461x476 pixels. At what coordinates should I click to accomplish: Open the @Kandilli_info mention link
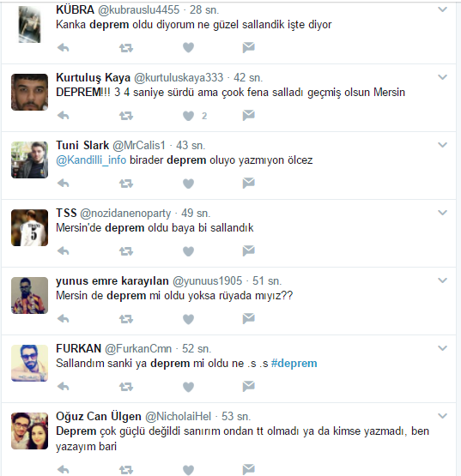(x=91, y=160)
